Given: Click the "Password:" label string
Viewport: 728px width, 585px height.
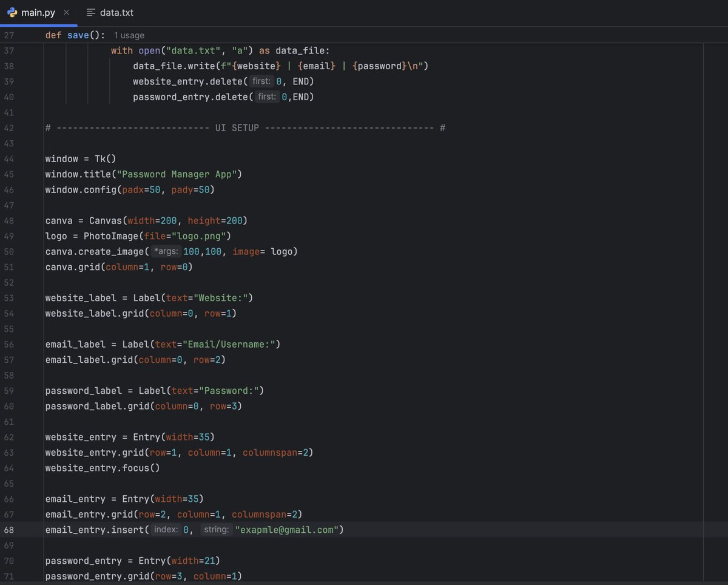Looking at the screenshot, I should click(229, 391).
